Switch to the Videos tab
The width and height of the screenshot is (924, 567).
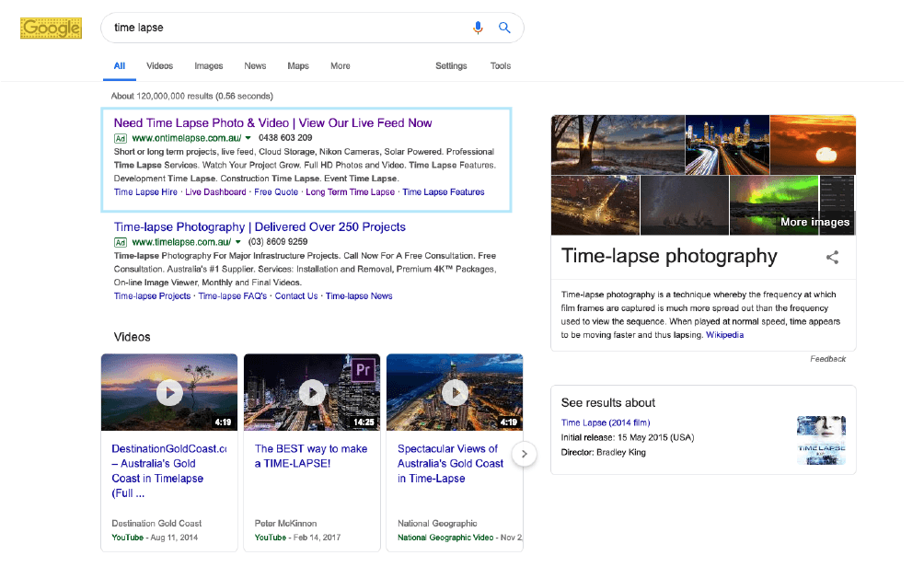pos(160,66)
